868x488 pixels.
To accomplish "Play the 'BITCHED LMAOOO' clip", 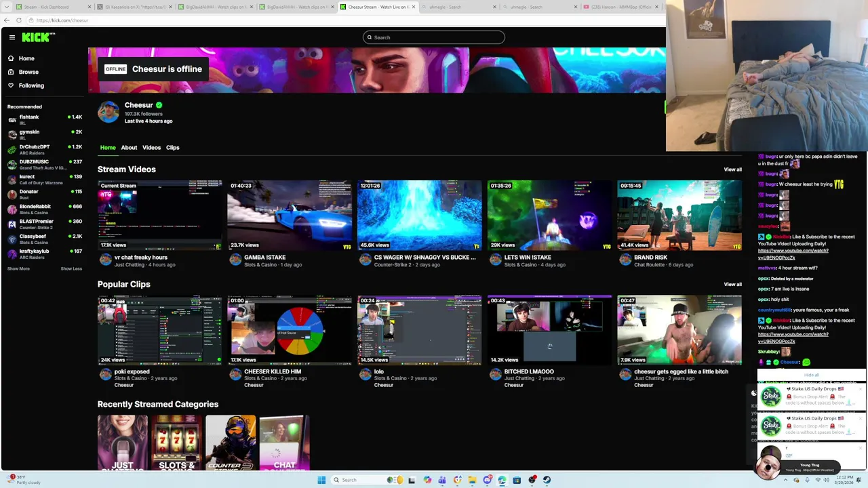I will [549, 330].
